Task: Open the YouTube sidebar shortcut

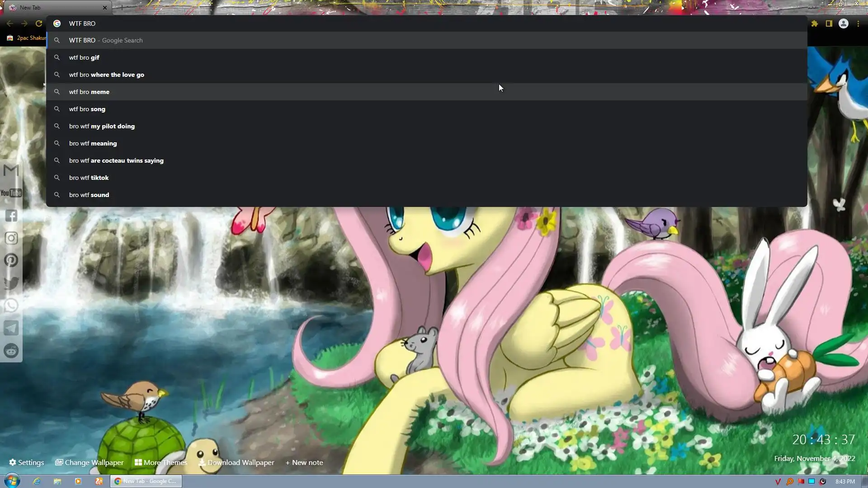Action: click(11, 193)
